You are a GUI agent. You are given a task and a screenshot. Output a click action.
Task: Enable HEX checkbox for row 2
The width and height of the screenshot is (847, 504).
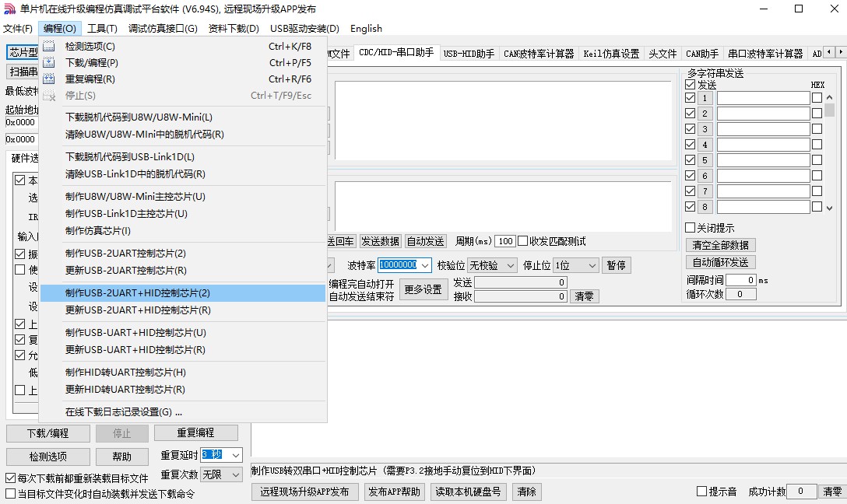(817, 114)
